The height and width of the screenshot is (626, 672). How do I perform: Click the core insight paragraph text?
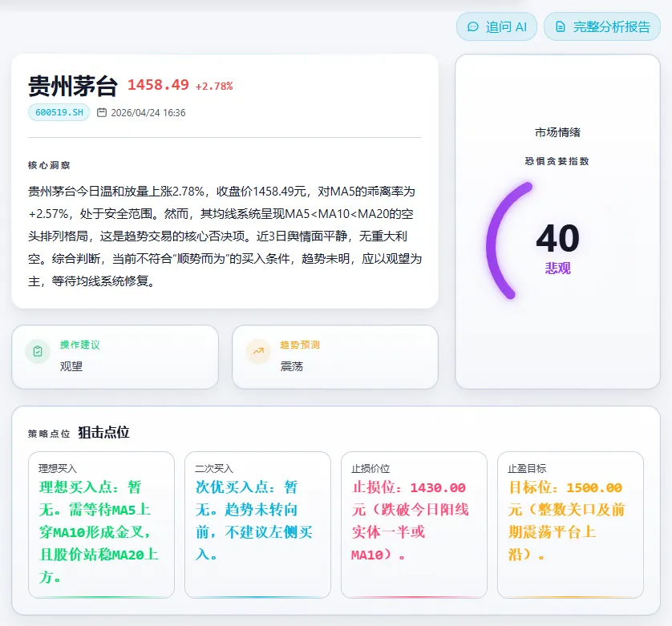point(225,236)
